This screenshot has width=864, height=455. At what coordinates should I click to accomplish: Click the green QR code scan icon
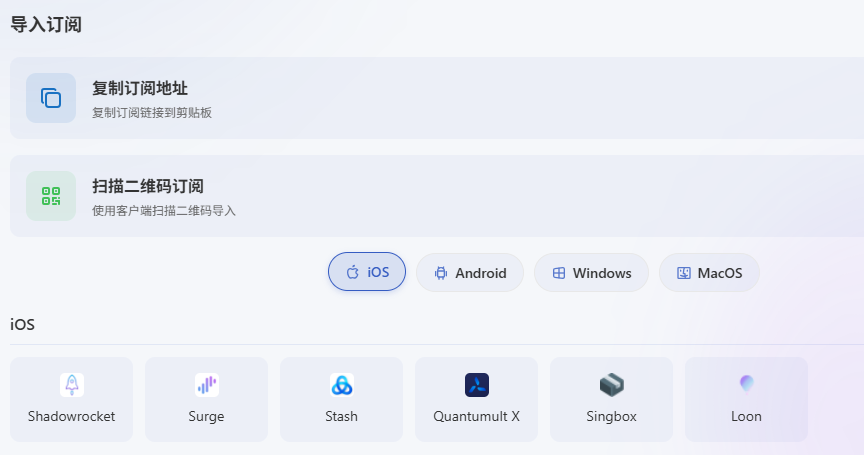coord(51,196)
